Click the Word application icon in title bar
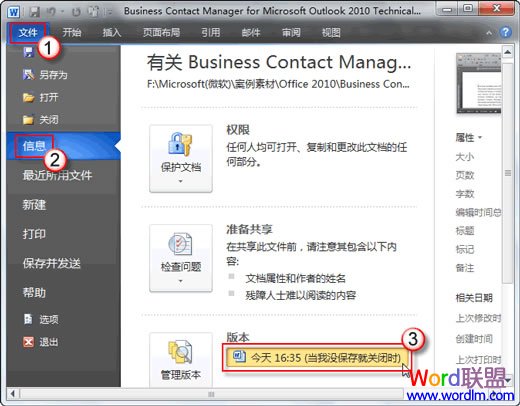Image resolution: width=520 pixels, height=406 pixels. tap(14, 12)
